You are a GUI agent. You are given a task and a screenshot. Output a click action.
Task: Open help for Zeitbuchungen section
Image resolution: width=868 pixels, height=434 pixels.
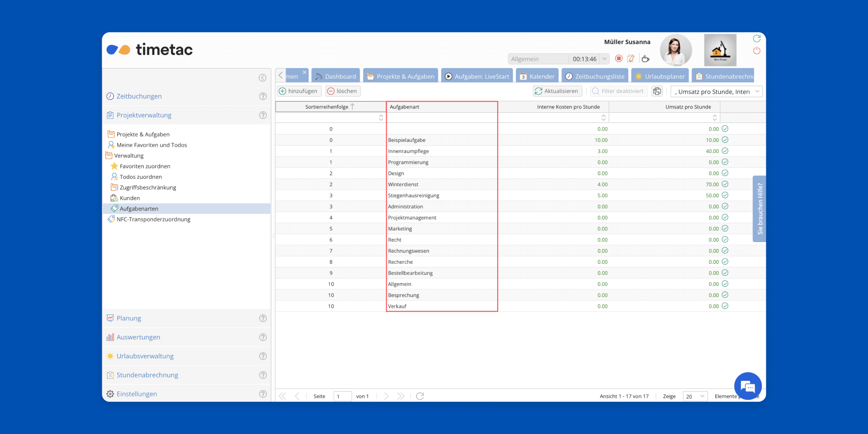pyautogui.click(x=263, y=96)
